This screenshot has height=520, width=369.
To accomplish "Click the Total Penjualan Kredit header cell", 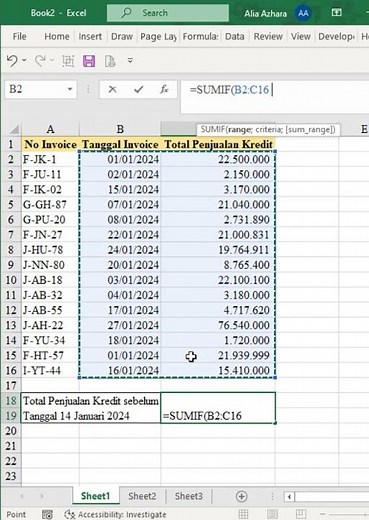I will [218, 144].
